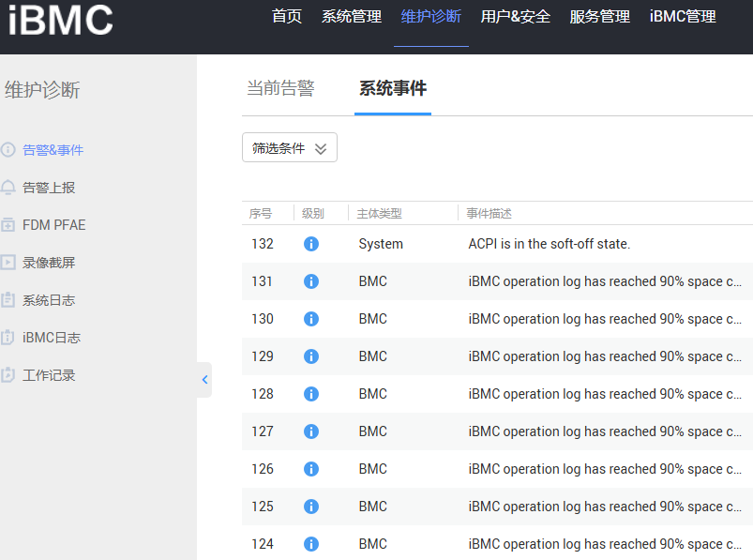
Task: Collapse the sidebar using the chevron arrow
Action: tap(204, 380)
